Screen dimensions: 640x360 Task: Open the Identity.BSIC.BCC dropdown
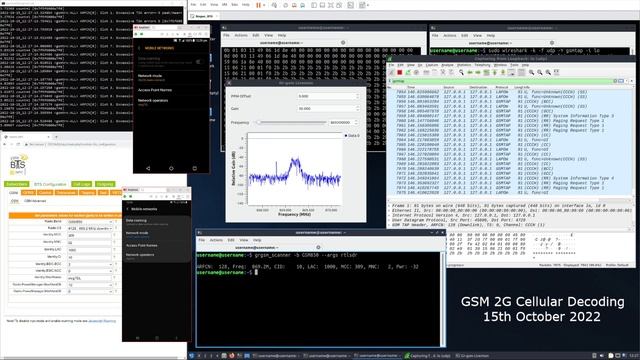90,264
